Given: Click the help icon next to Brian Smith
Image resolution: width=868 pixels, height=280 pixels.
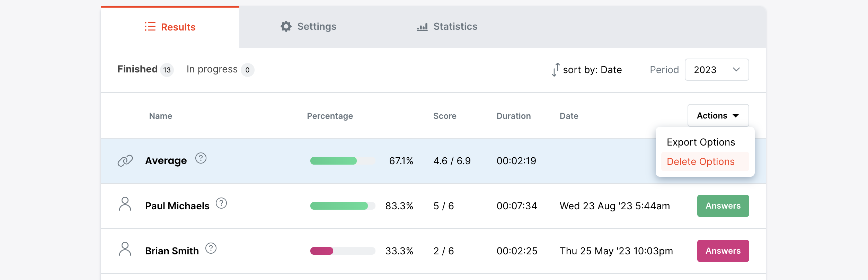Looking at the screenshot, I should pyautogui.click(x=211, y=248).
